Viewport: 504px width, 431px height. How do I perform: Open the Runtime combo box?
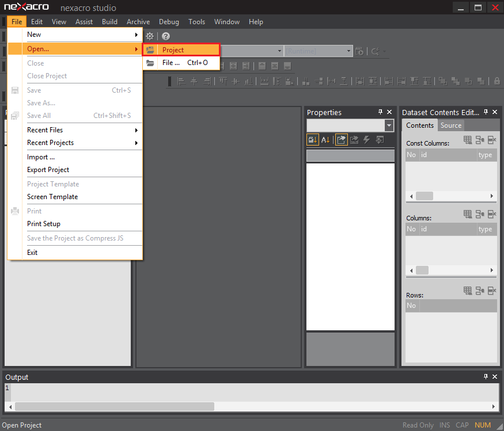[x=318, y=51]
